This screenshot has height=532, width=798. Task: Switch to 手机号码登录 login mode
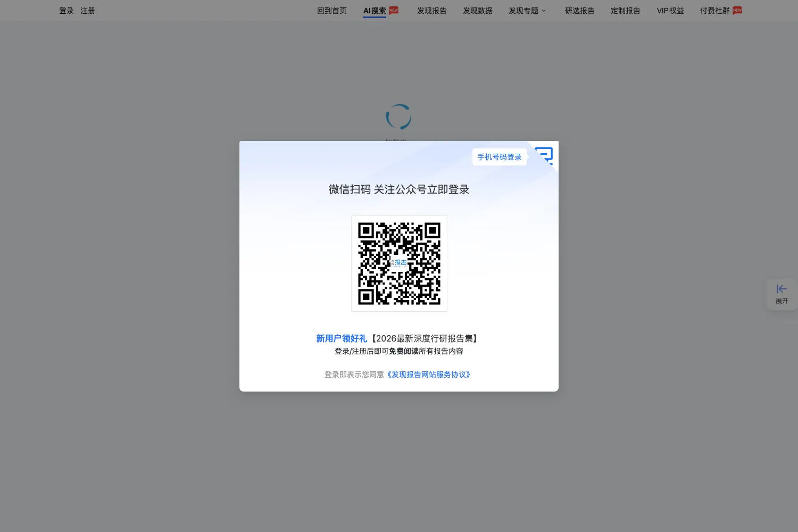click(x=500, y=157)
